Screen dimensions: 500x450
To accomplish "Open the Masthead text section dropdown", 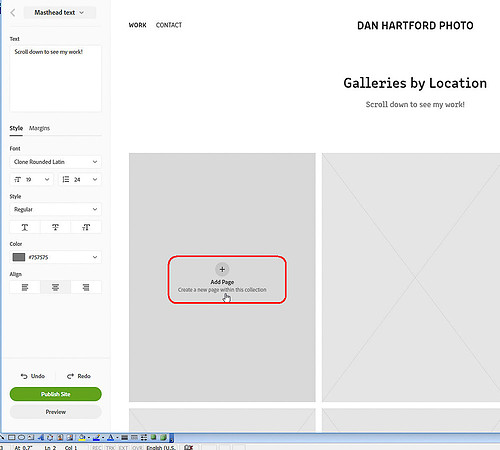I will point(59,13).
